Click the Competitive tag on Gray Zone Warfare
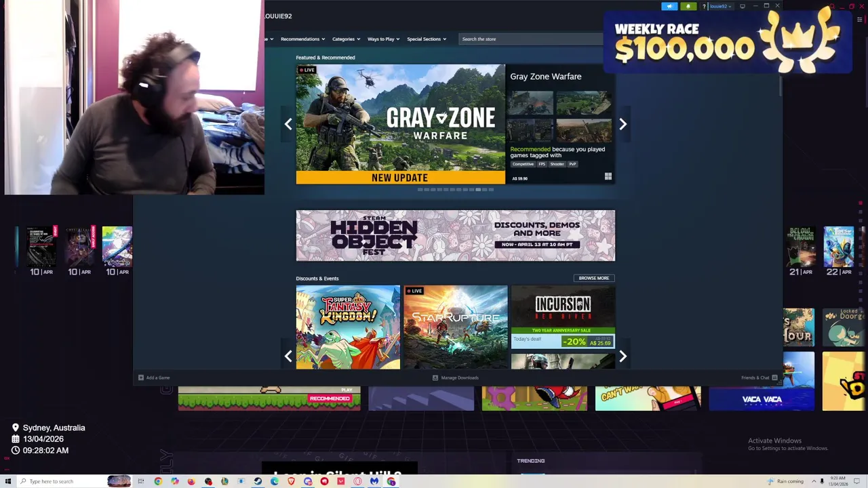 click(523, 164)
